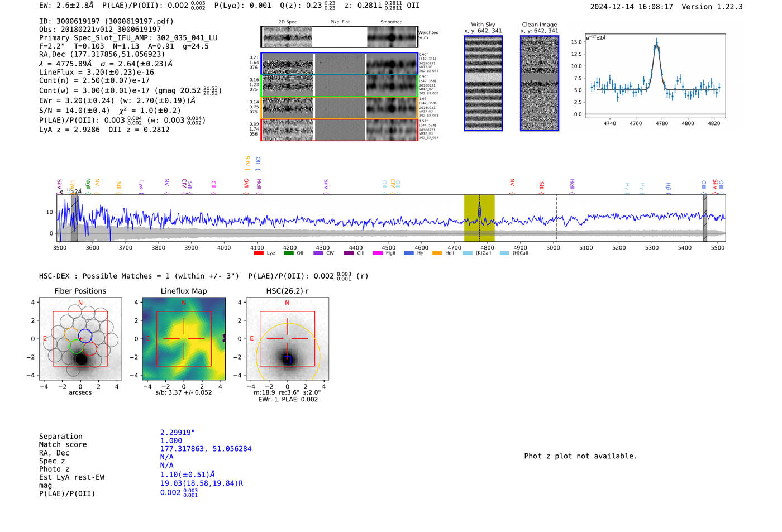Image resolution: width=782 pixels, height=532 pixels.
Task: Select the orange-bordered fiber spectrum row
Action: 340,108
